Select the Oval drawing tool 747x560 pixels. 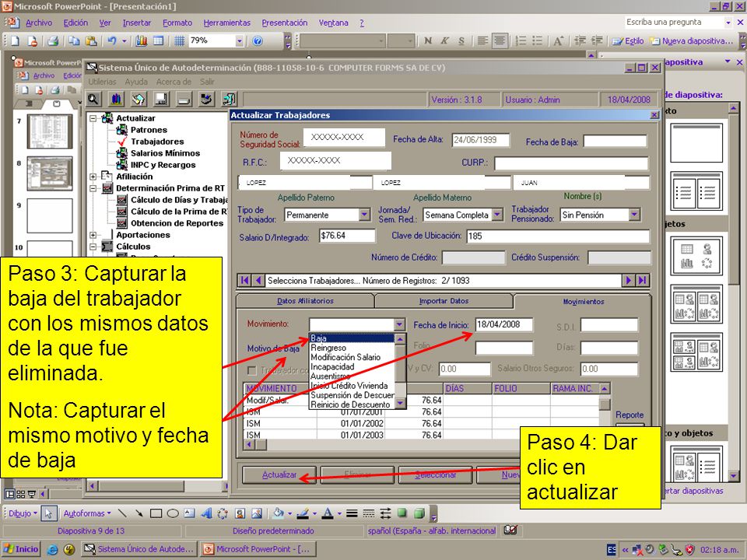[x=173, y=513]
